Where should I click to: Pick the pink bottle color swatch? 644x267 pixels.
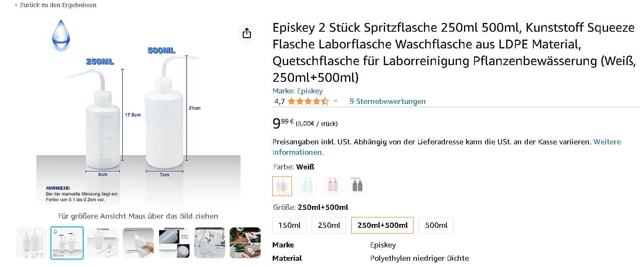[332, 186]
